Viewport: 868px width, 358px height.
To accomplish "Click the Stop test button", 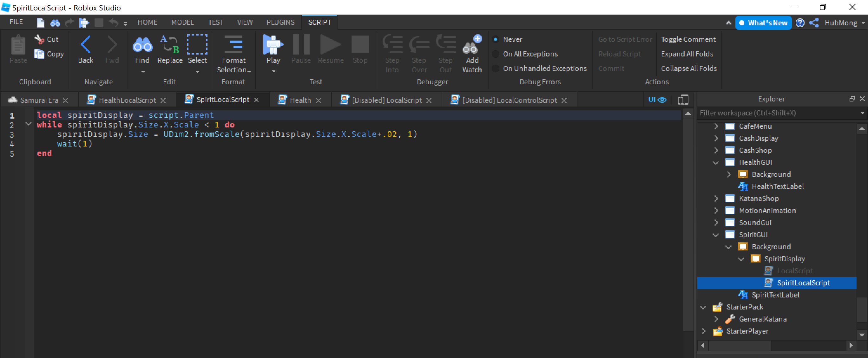I will click(360, 44).
